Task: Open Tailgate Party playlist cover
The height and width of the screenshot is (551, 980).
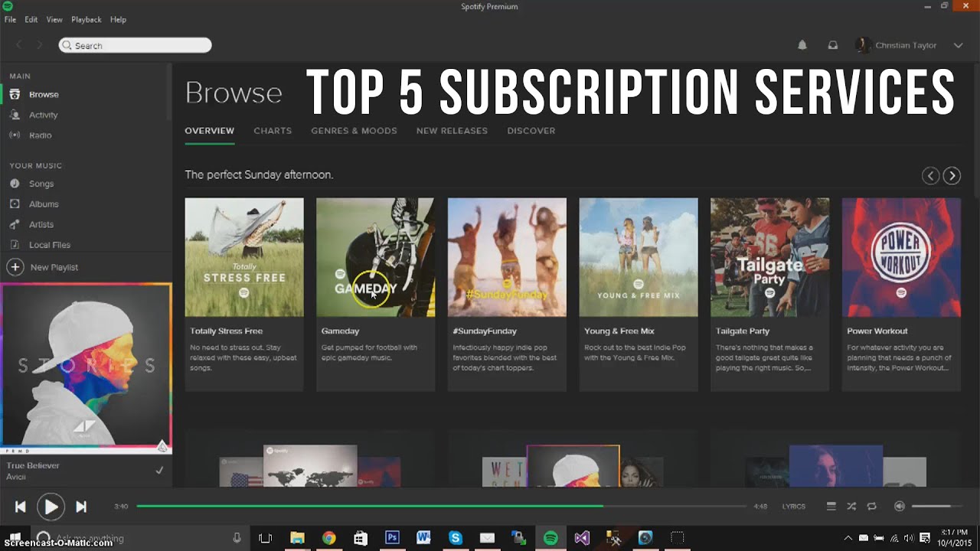Action: point(769,257)
